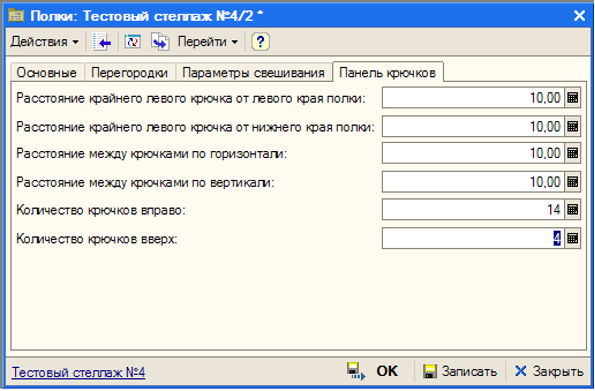Click the Закрыть button
Image resolution: width=595 pixels, height=391 pixels.
point(549,371)
